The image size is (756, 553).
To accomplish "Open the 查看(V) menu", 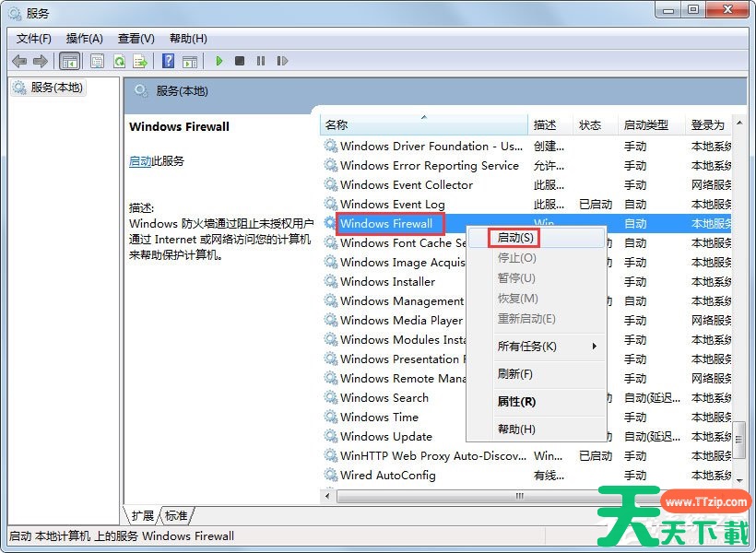I will click(136, 39).
